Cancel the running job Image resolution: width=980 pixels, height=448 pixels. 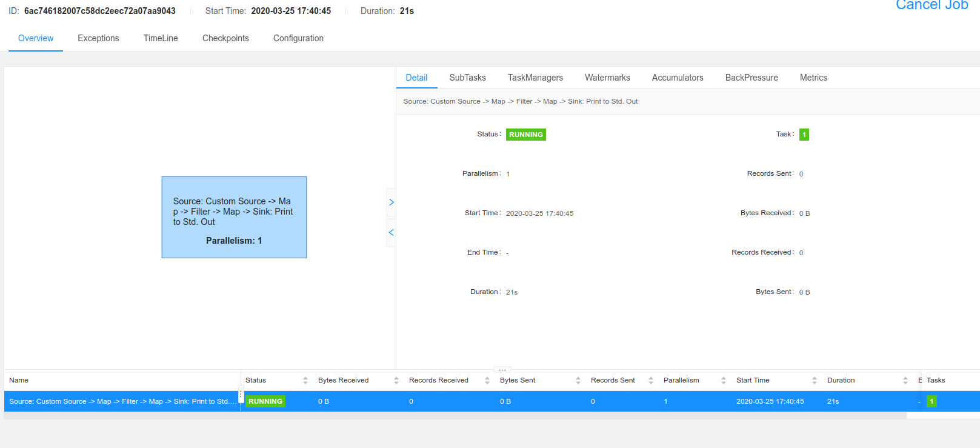932,5
